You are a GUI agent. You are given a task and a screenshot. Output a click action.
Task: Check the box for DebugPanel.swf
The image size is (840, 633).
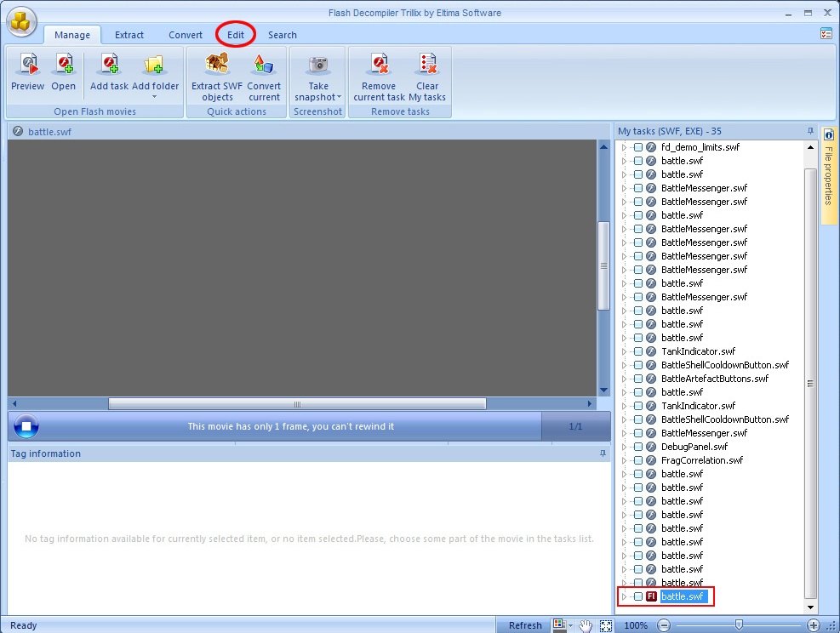(x=638, y=446)
